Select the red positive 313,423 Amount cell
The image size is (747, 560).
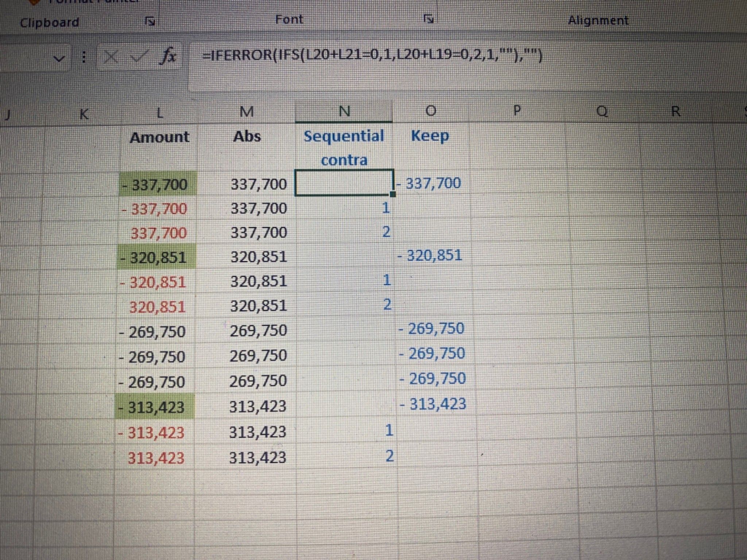[154, 458]
